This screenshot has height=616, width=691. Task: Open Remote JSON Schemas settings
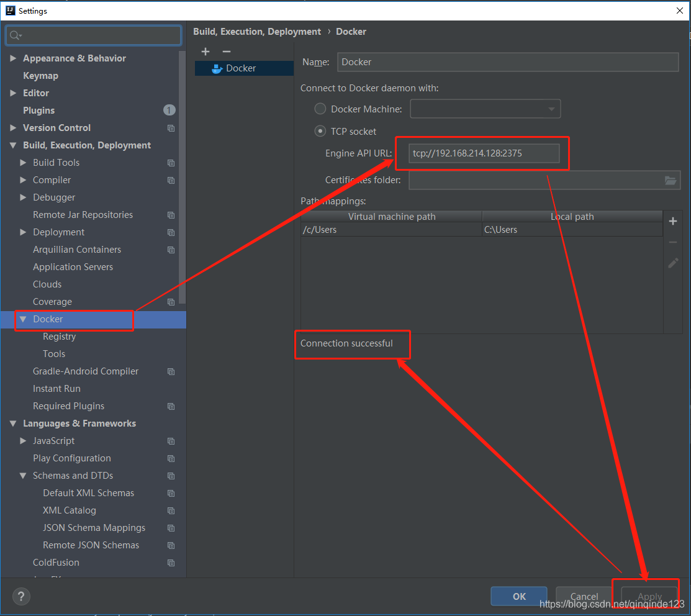point(91,545)
